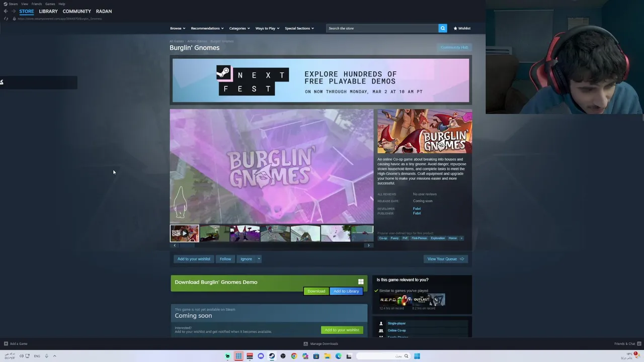Select the fourth screenshot thumbnail
This screenshot has height=362, width=644.
pyautogui.click(x=275, y=233)
